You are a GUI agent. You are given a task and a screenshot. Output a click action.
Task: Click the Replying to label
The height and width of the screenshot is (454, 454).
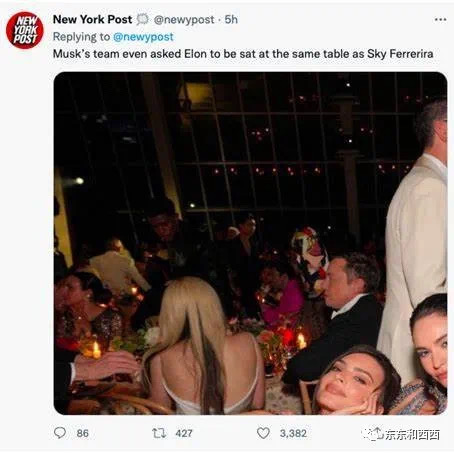(81, 37)
